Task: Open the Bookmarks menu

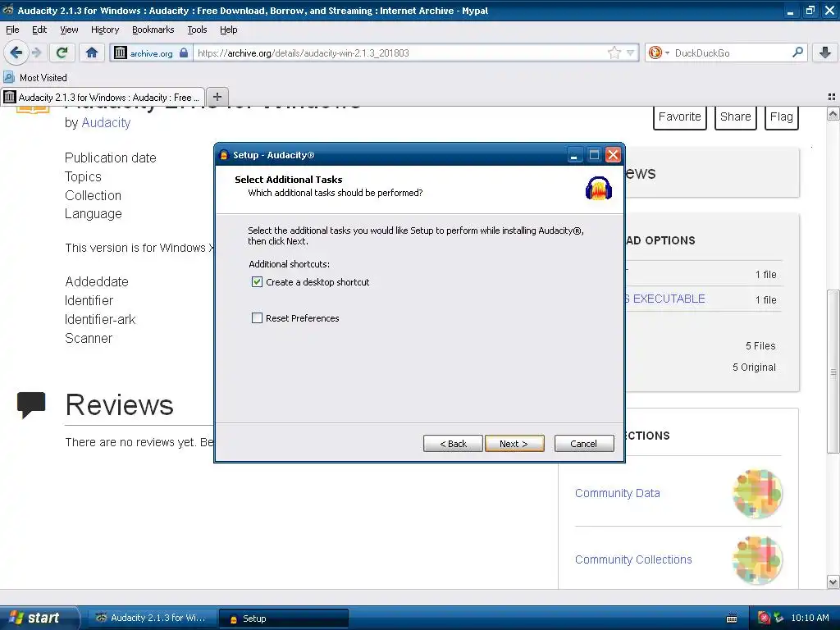Action: tap(153, 30)
